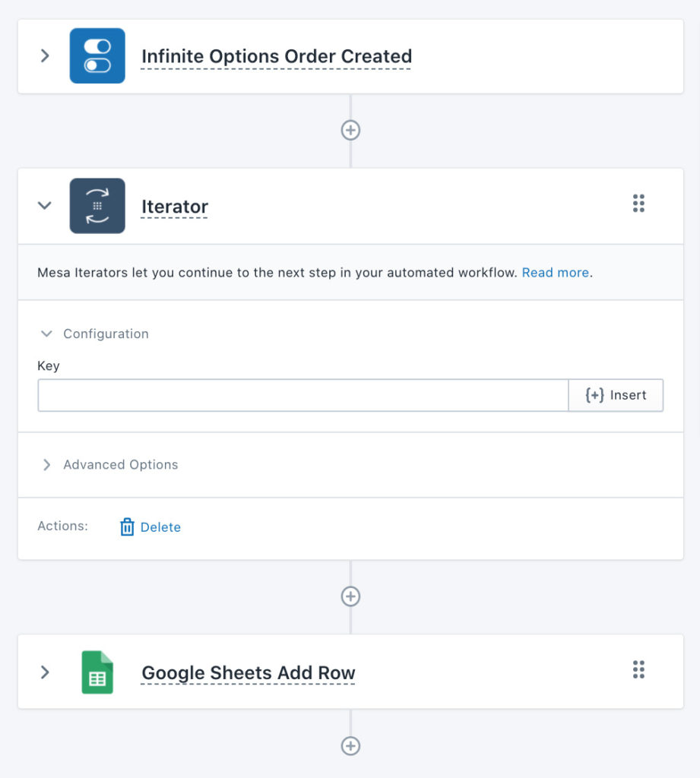
Task: Rename the Iterator step title
Action: pyautogui.click(x=174, y=207)
